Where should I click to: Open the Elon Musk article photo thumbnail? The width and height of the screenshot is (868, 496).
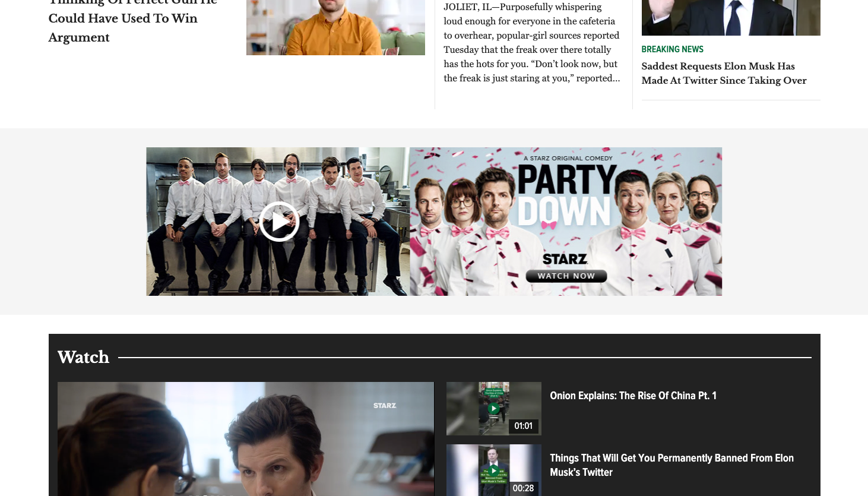(x=731, y=18)
